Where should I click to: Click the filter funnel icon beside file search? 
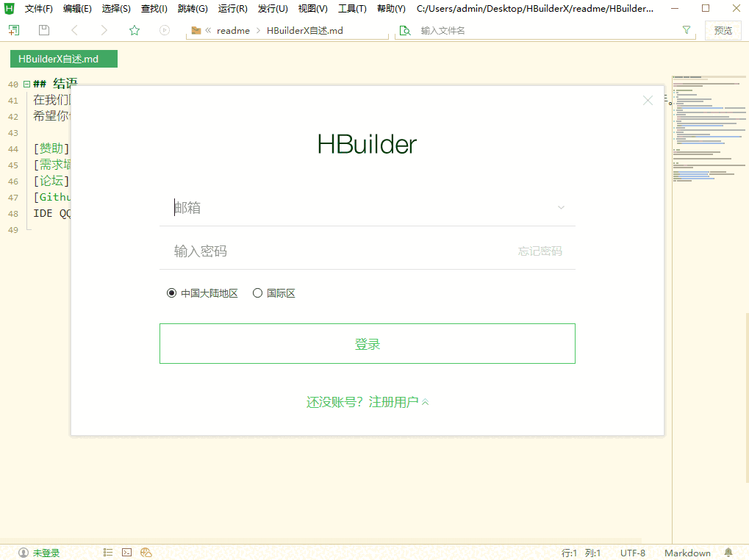tap(686, 30)
